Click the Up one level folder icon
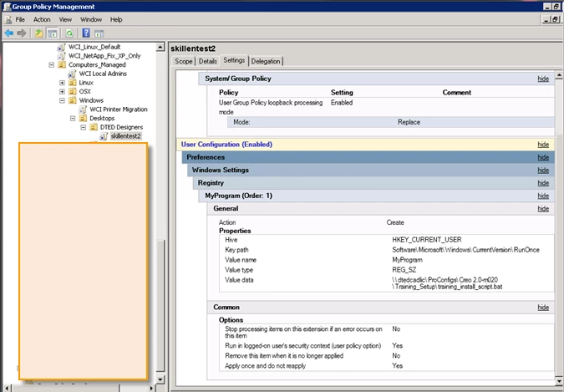The height and width of the screenshot is (392, 564). point(38,33)
